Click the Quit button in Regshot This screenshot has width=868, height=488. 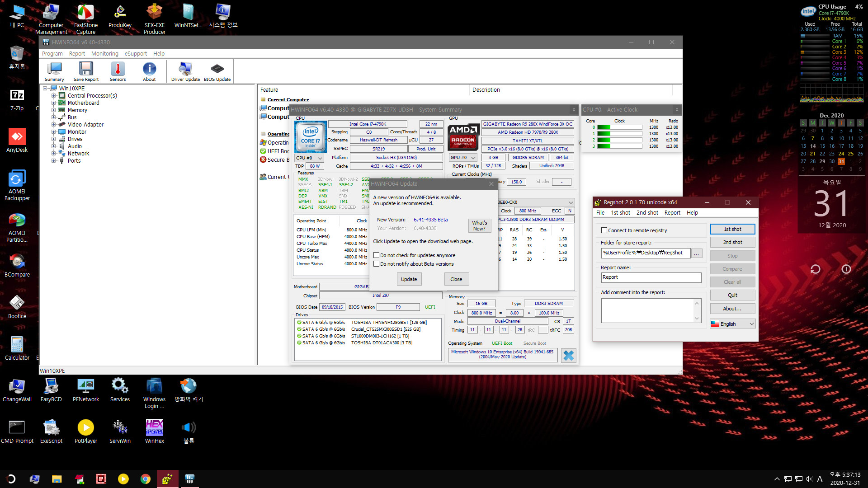[732, 295]
